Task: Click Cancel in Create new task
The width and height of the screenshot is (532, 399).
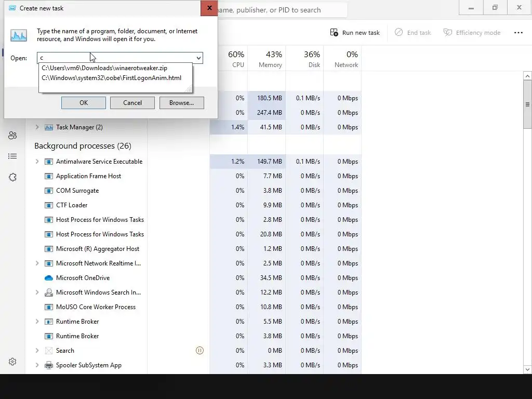Action: point(132,103)
